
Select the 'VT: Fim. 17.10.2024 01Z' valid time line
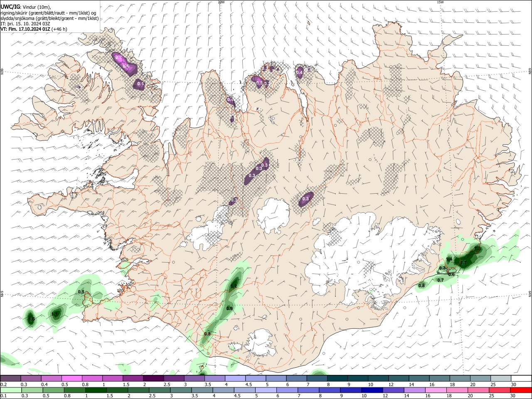click(x=25, y=29)
